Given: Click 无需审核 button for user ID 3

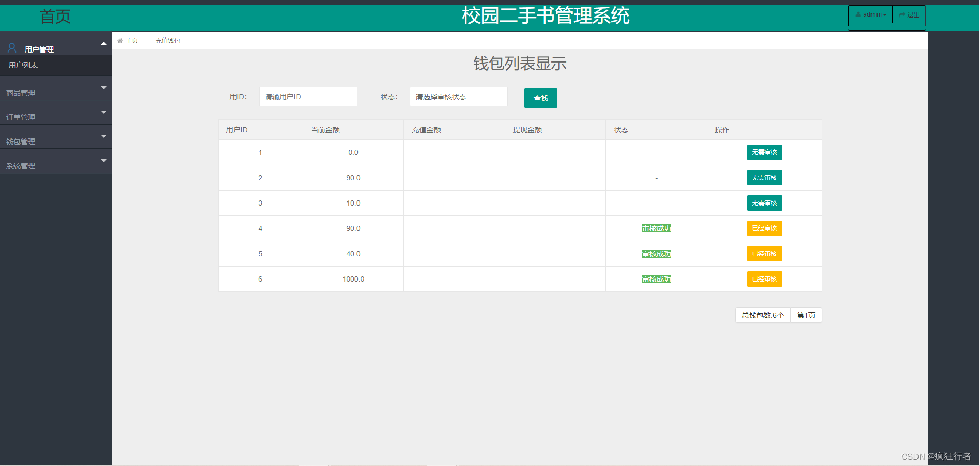Looking at the screenshot, I should 765,203.
